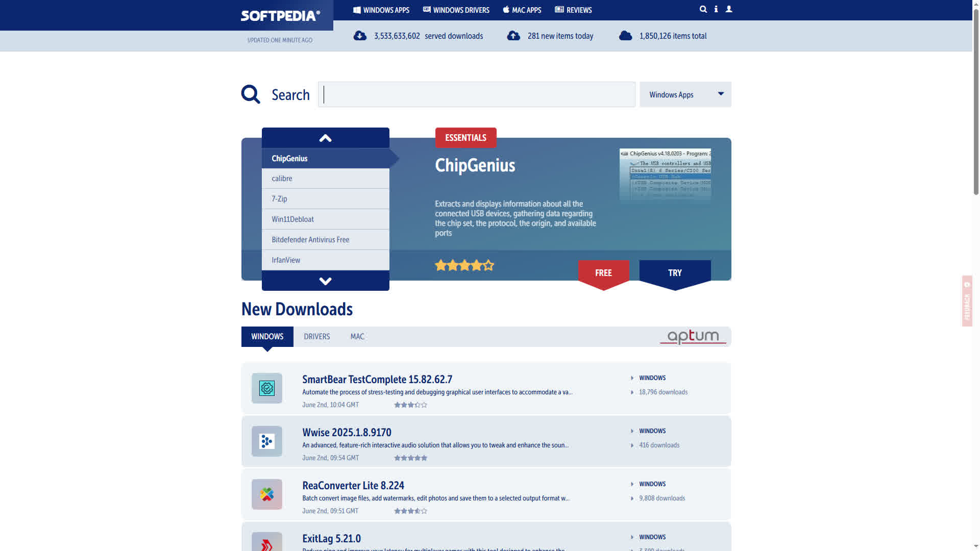
Task: Expand Windows category arrow for Wwise
Action: click(632, 431)
